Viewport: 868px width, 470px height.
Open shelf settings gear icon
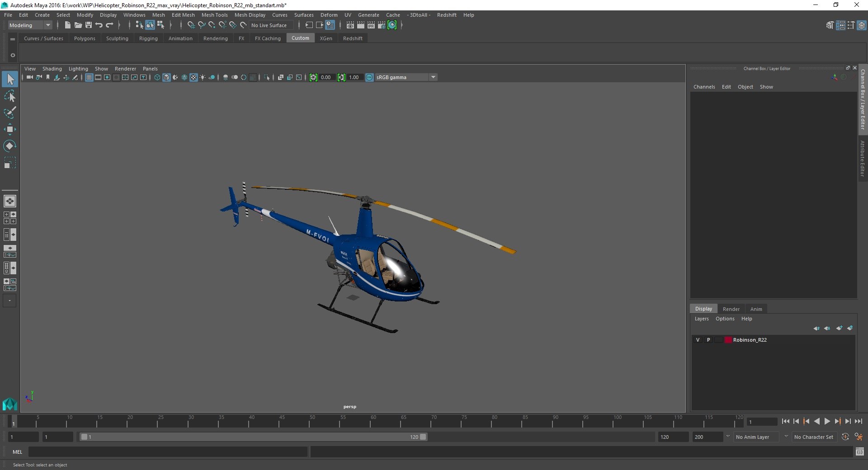point(13,55)
